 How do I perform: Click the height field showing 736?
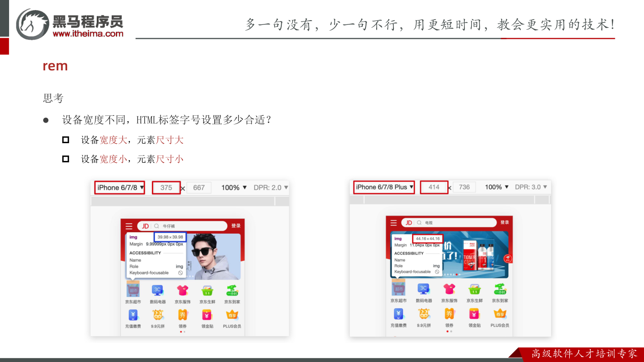tap(464, 187)
